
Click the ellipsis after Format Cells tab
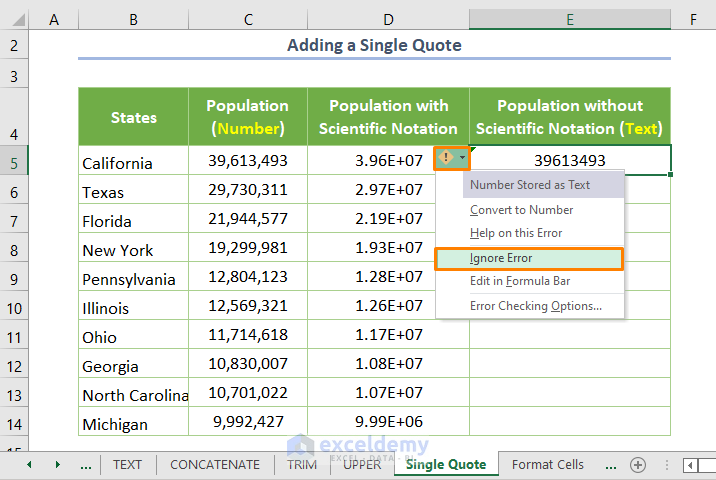pos(609,464)
